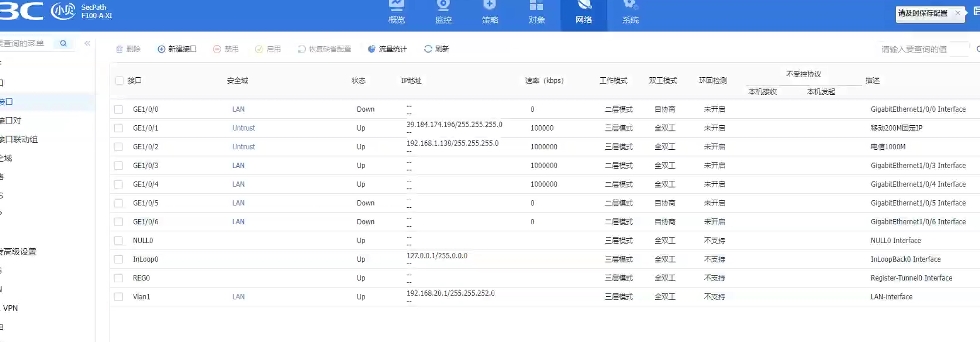Select the InLoop0 row checkbox
Screen dimensions: 980x342
(118, 259)
